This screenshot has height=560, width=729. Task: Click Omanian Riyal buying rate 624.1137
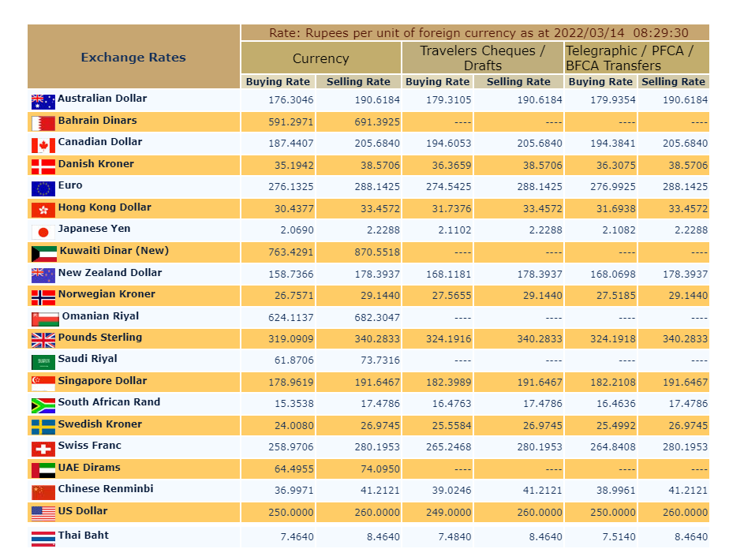(290, 317)
